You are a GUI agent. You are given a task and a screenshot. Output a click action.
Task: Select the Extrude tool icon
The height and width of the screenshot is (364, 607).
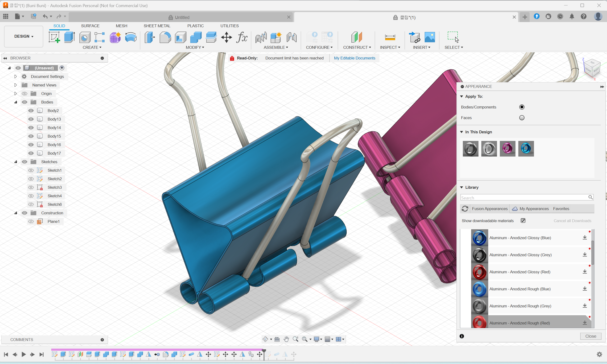pos(69,37)
